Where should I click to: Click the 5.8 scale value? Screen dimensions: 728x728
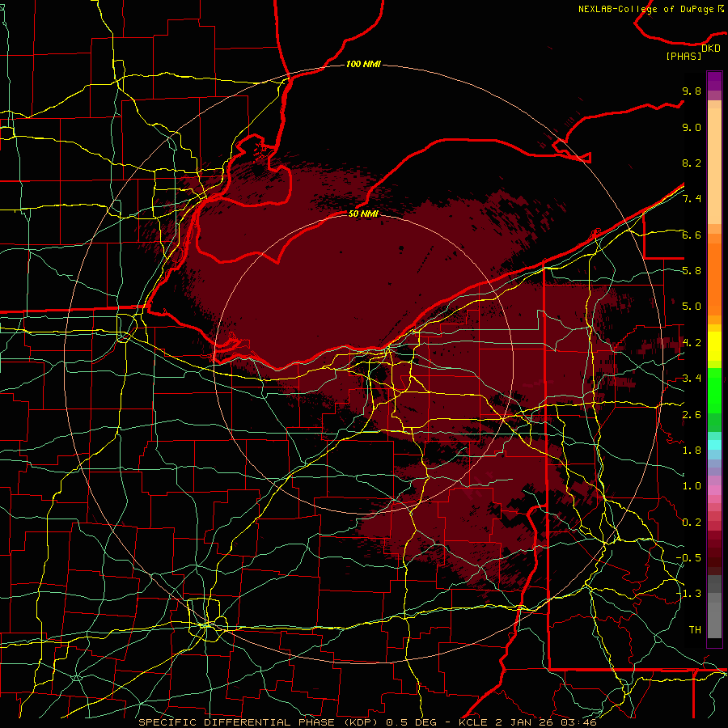pos(692,271)
